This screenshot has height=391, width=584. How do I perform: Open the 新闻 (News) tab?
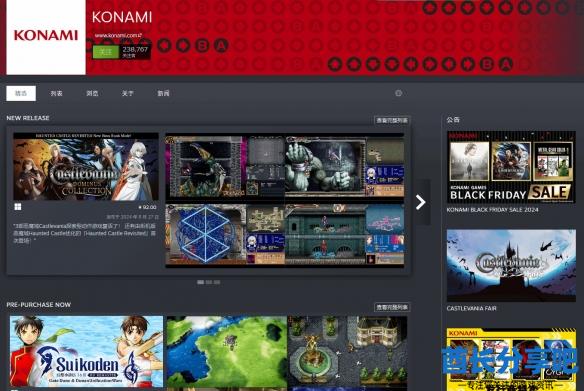point(163,93)
